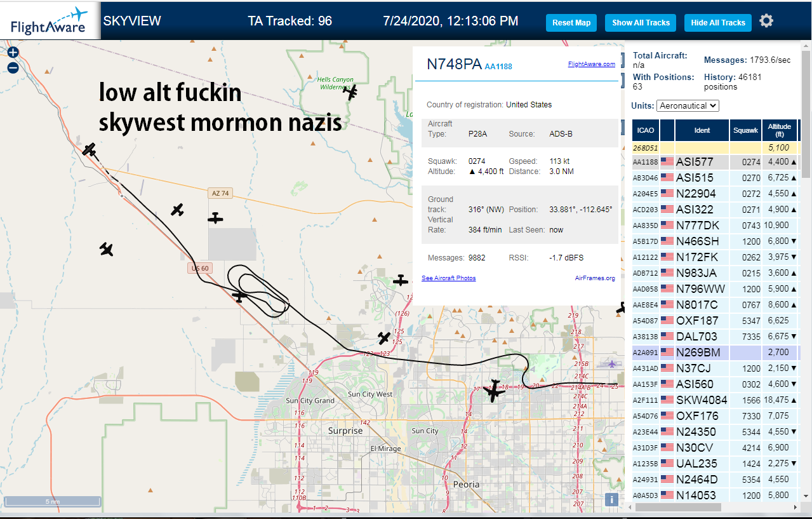Select the N983JA table row
The height and width of the screenshot is (519, 812).
pos(715,273)
